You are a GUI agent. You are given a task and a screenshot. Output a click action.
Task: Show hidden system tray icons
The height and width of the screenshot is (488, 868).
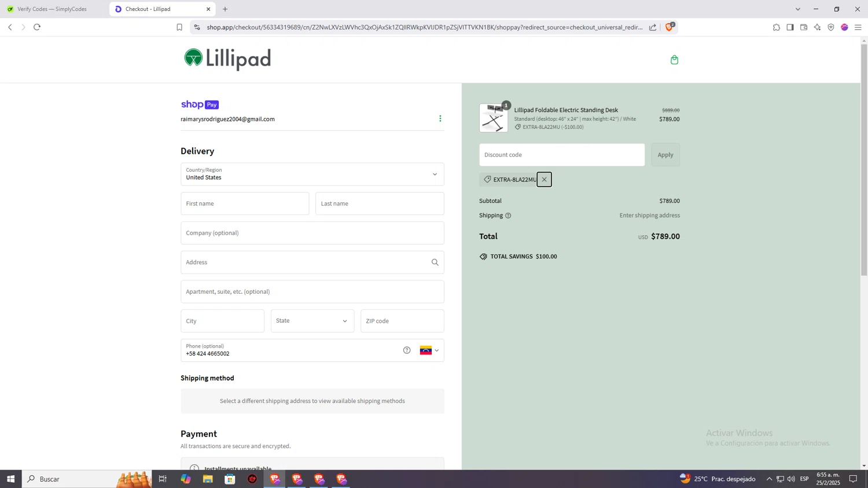point(769,479)
